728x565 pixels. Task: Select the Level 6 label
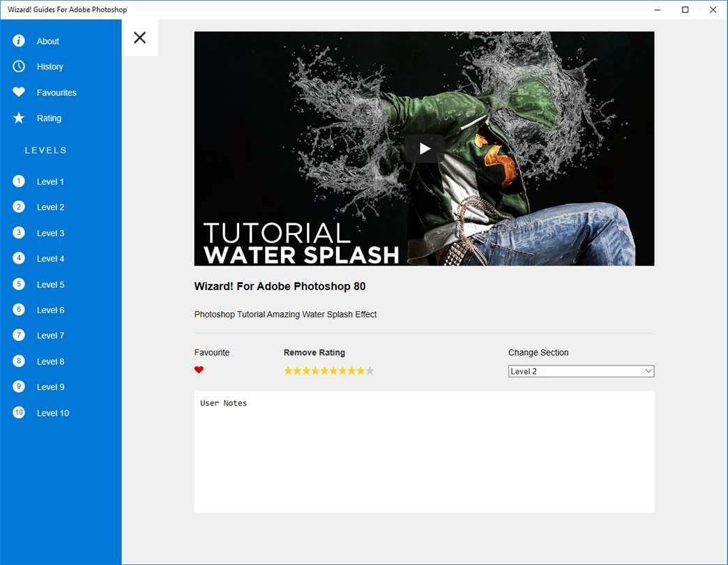(x=50, y=310)
